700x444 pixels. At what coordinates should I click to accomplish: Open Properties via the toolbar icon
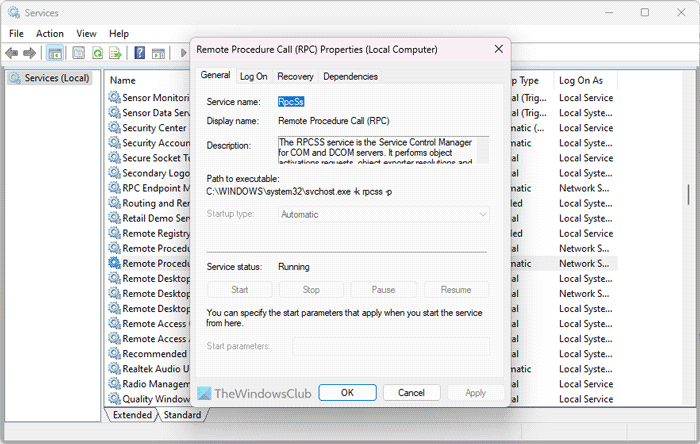(79, 53)
